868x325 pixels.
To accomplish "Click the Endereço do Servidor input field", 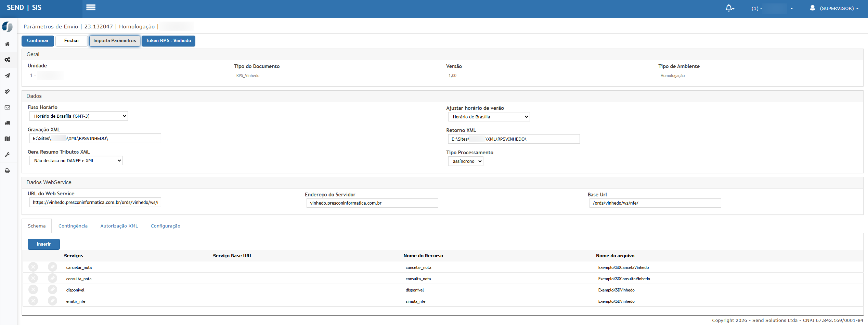I will pos(372,203).
